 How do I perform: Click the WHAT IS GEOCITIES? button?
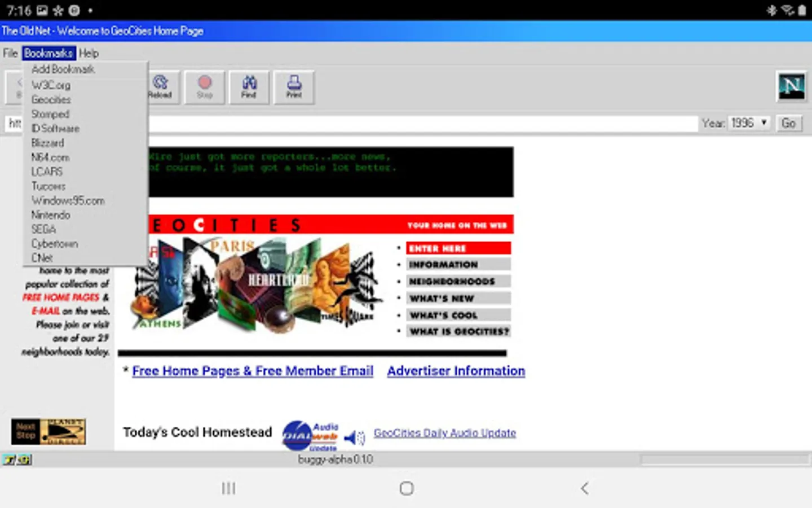[x=458, y=331]
